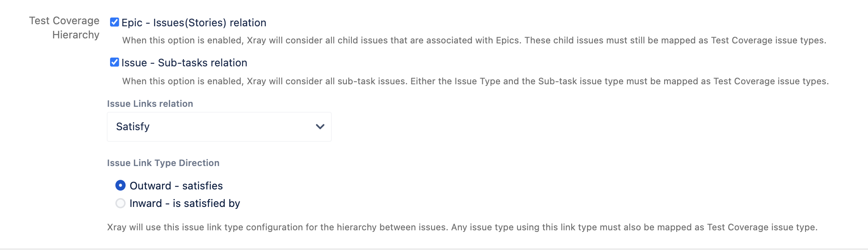This screenshot has width=868, height=252.
Task: Click the Inward - is satisfied by label
Action: [185, 203]
